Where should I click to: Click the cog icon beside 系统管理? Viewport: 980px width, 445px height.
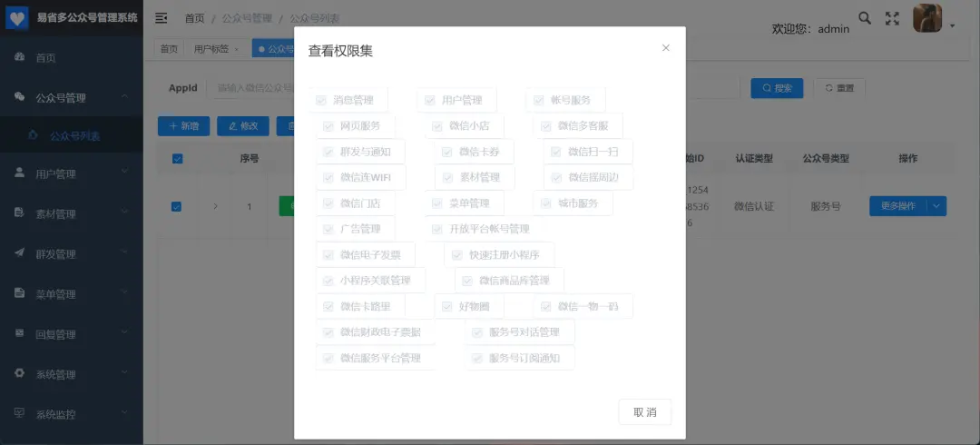click(19, 374)
